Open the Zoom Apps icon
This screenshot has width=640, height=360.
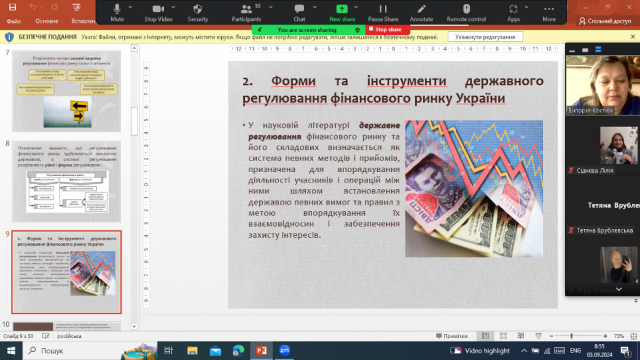[513, 13]
